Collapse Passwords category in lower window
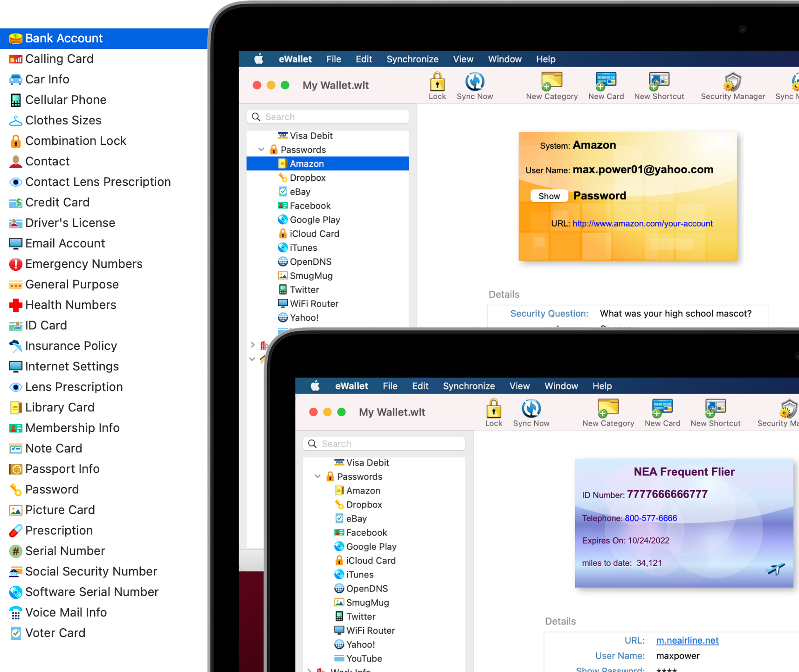The width and height of the screenshot is (799, 672). 317,476
